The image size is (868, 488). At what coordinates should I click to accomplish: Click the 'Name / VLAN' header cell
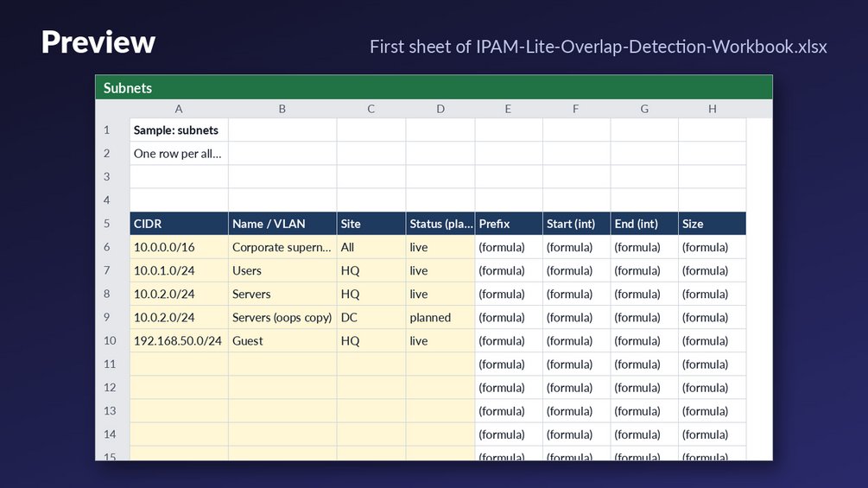coord(282,224)
